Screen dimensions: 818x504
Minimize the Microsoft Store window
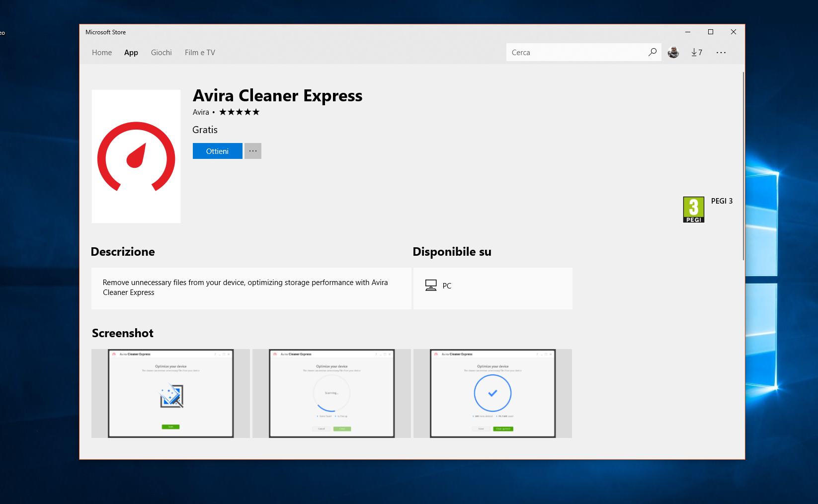click(688, 32)
